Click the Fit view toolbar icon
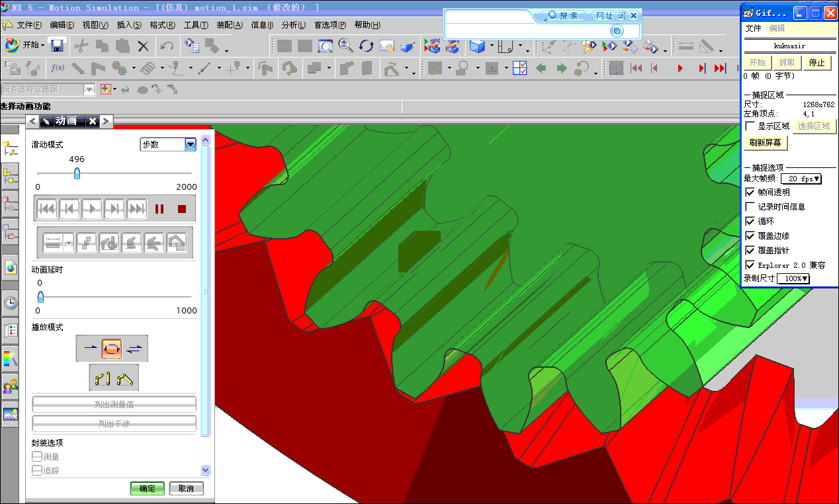The width and height of the screenshot is (839, 504). tap(325, 46)
